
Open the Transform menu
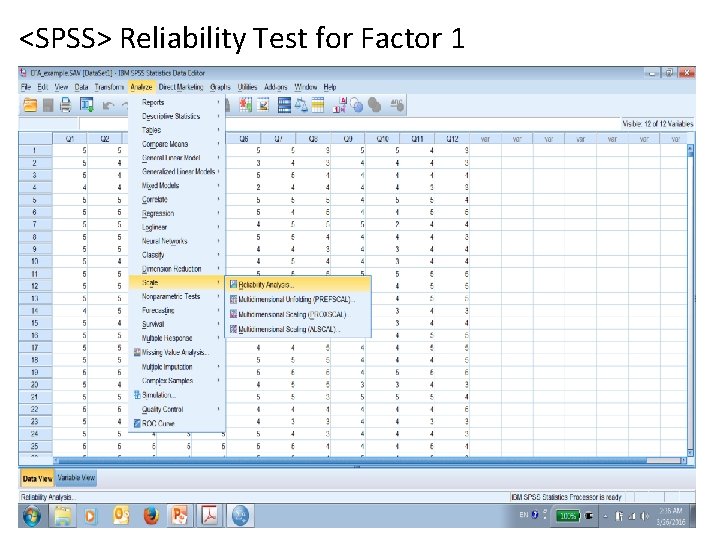click(x=109, y=87)
